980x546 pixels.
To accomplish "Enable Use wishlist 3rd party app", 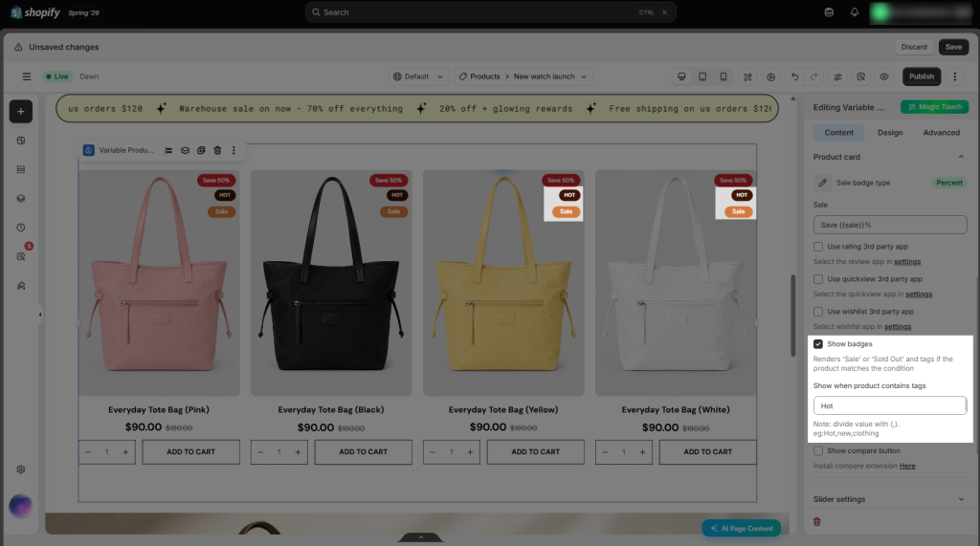I will click(818, 312).
